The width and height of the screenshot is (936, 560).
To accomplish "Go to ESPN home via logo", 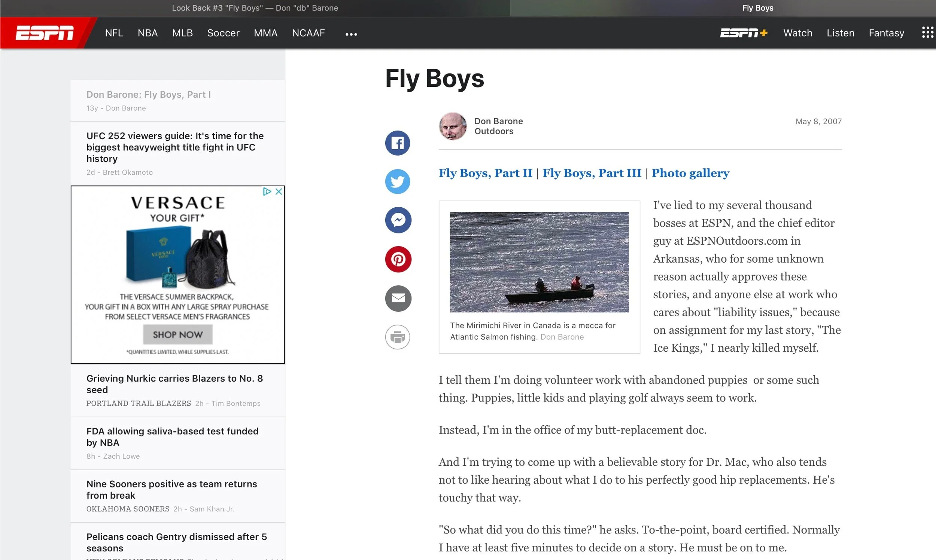I will click(x=45, y=33).
